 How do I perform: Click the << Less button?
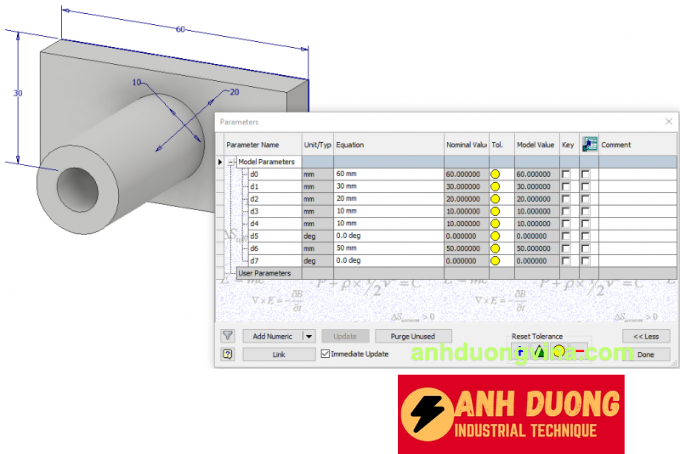click(x=645, y=337)
